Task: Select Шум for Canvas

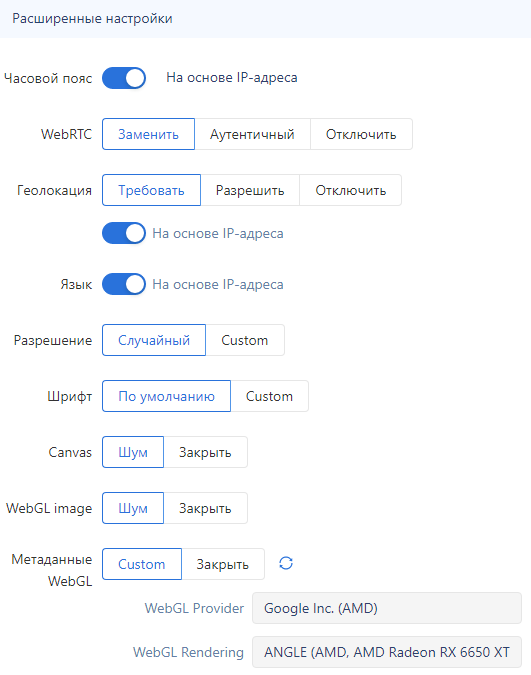Action: [x=133, y=452]
